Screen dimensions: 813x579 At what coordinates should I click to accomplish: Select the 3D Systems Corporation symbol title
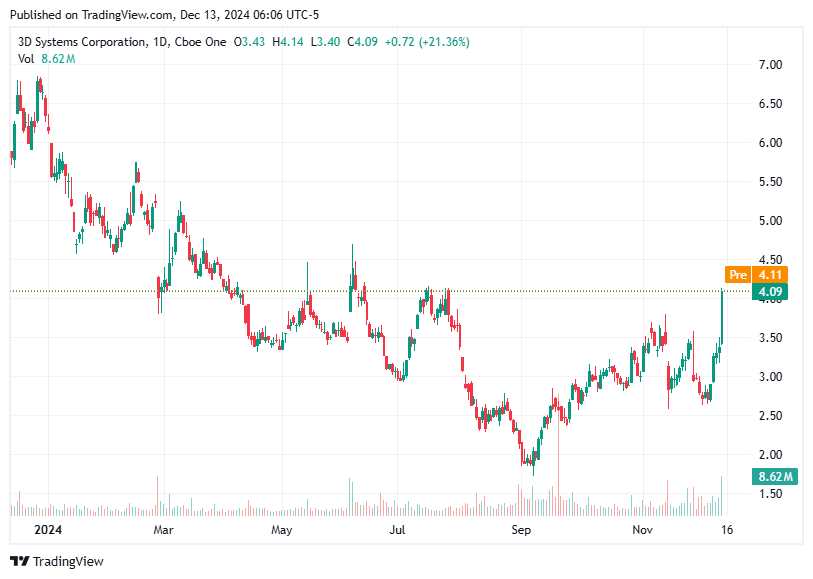click(x=82, y=42)
